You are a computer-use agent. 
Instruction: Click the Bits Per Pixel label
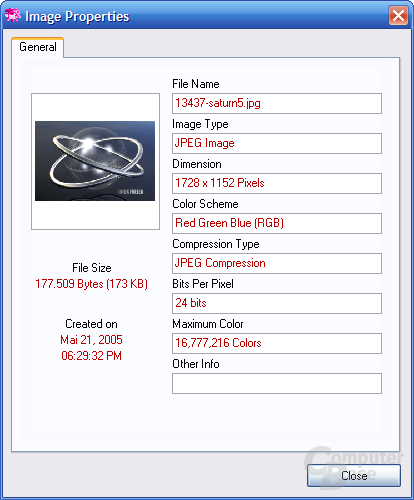(x=203, y=284)
